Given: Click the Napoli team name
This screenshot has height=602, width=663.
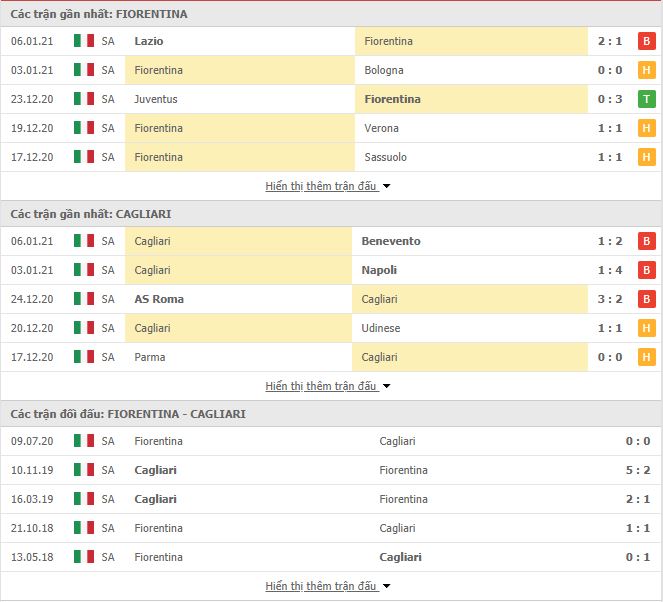Looking at the screenshot, I should coord(379,270).
